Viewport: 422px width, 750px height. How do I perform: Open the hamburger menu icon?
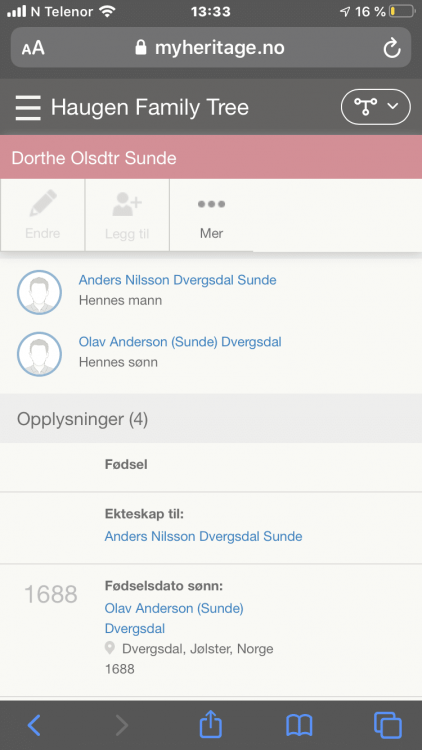click(x=28, y=107)
